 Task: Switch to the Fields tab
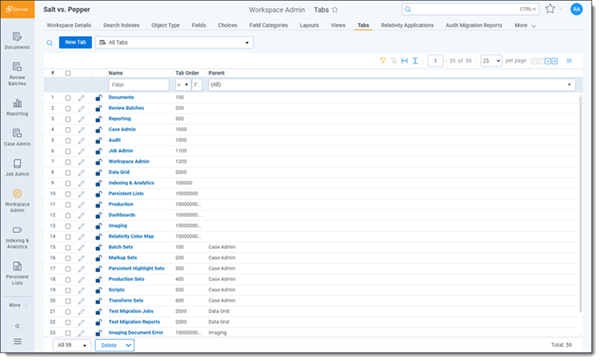[x=199, y=25]
